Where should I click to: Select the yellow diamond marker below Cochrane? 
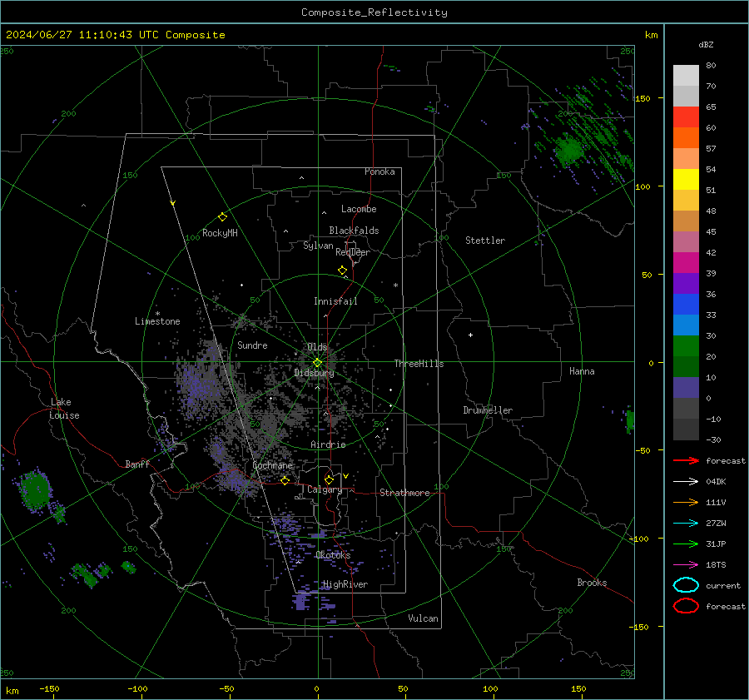pyautogui.click(x=285, y=480)
